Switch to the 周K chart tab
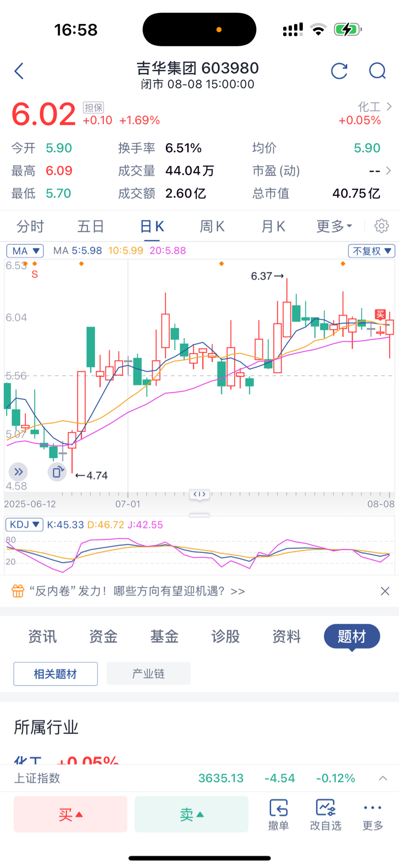Image resolution: width=399 pixels, height=868 pixels. 212,226
